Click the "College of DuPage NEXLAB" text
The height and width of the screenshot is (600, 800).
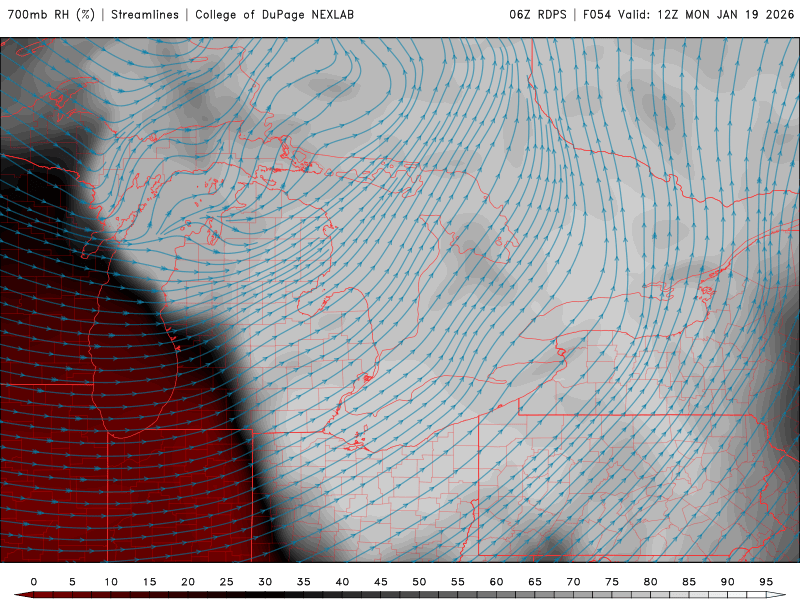coord(274,15)
